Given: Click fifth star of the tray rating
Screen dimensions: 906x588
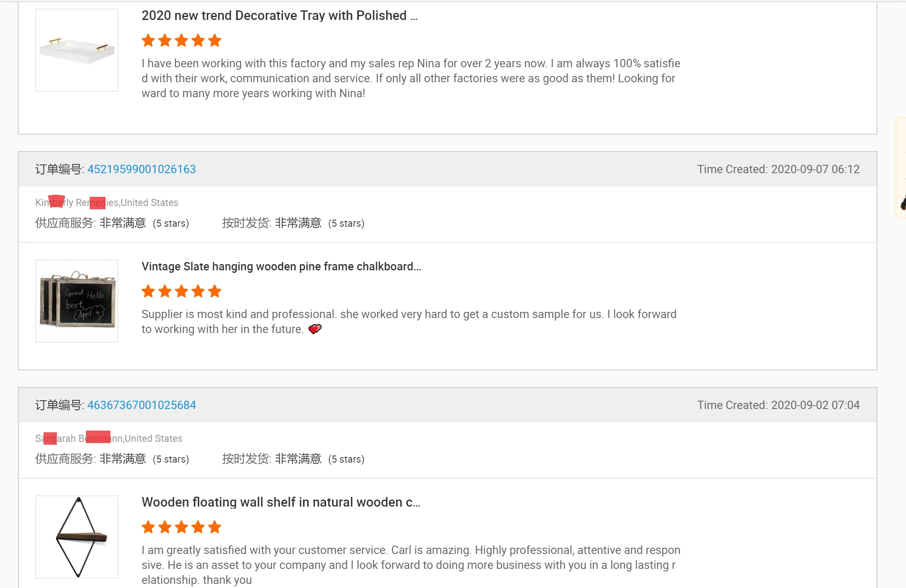Looking at the screenshot, I should (x=215, y=41).
